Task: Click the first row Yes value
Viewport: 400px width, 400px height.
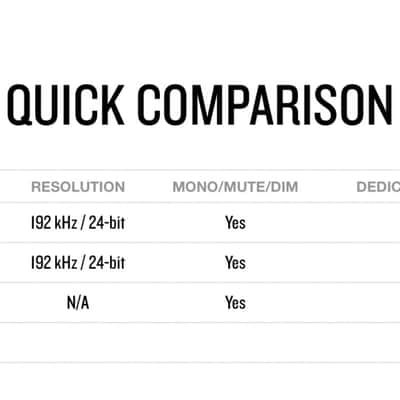Action: tap(235, 223)
